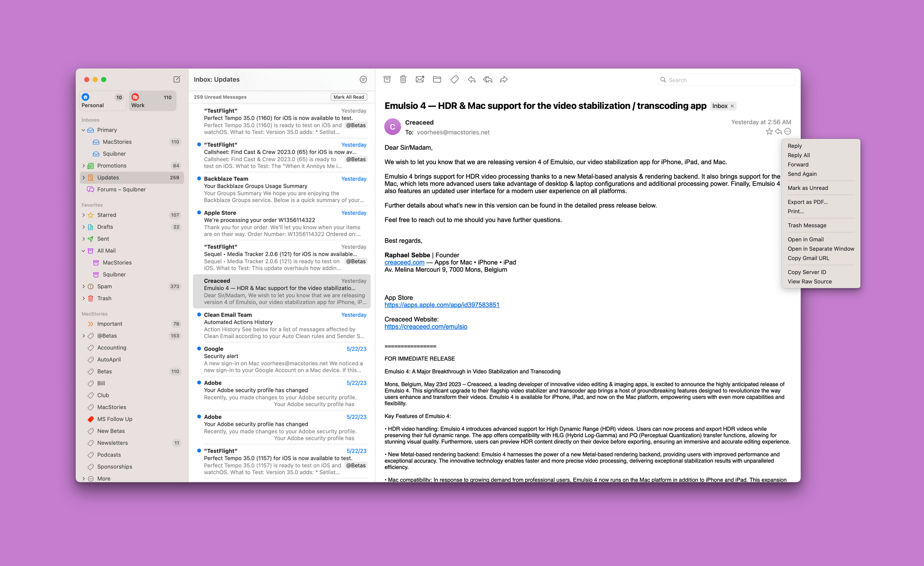Click the Trash/Delete icon in toolbar
The height and width of the screenshot is (566, 924).
coord(402,79)
